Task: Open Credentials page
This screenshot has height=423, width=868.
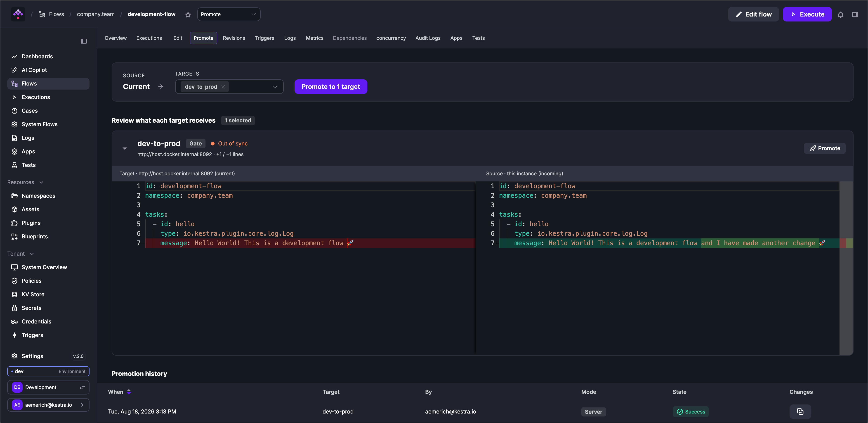Action: pyautogui.click(x=49, y=321)
